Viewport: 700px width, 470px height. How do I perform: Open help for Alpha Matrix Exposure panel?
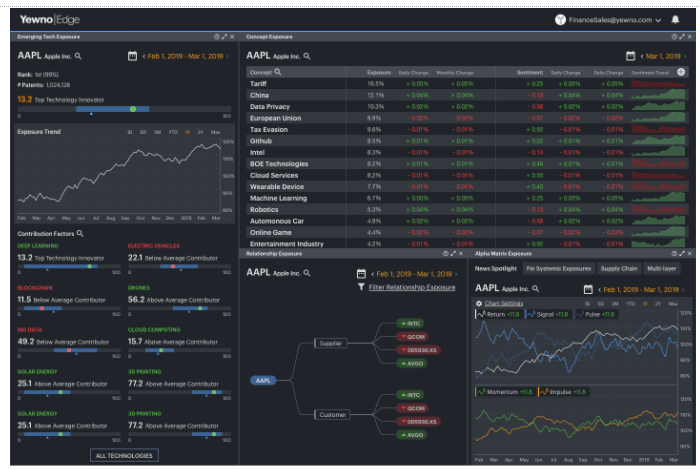pos(674,254)
